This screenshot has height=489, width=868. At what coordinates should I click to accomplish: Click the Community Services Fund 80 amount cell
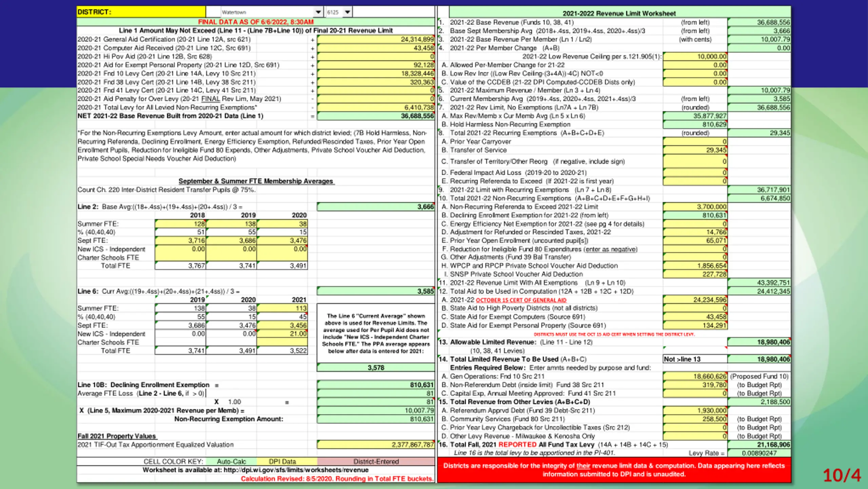(695, 419)
